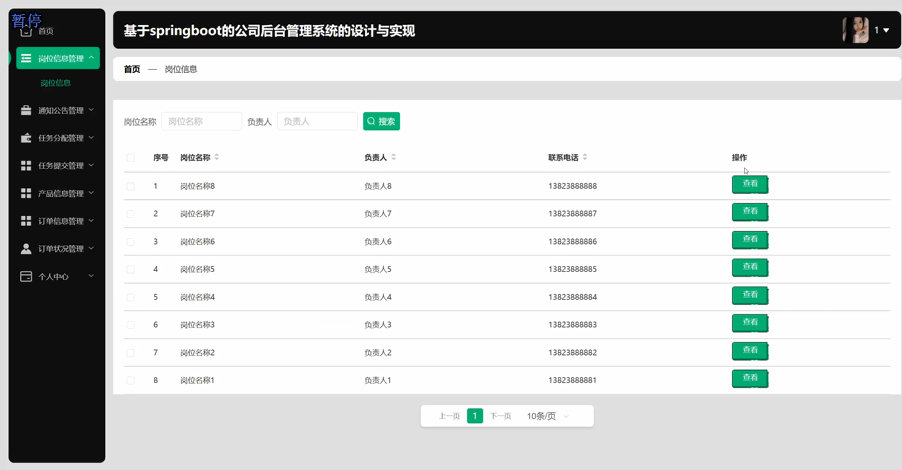Click the 岗位信息 breadcrumb text

point(181,69)
